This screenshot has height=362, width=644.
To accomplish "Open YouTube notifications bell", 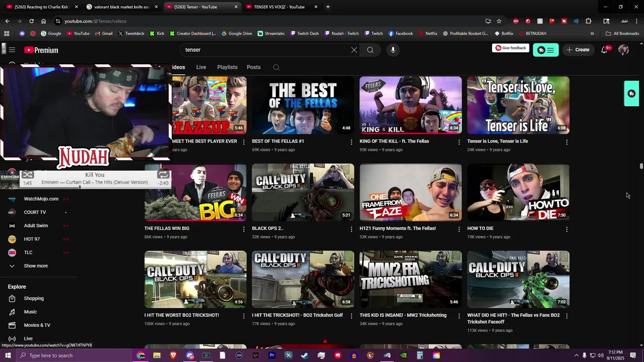I will click(x=604, y=50).
